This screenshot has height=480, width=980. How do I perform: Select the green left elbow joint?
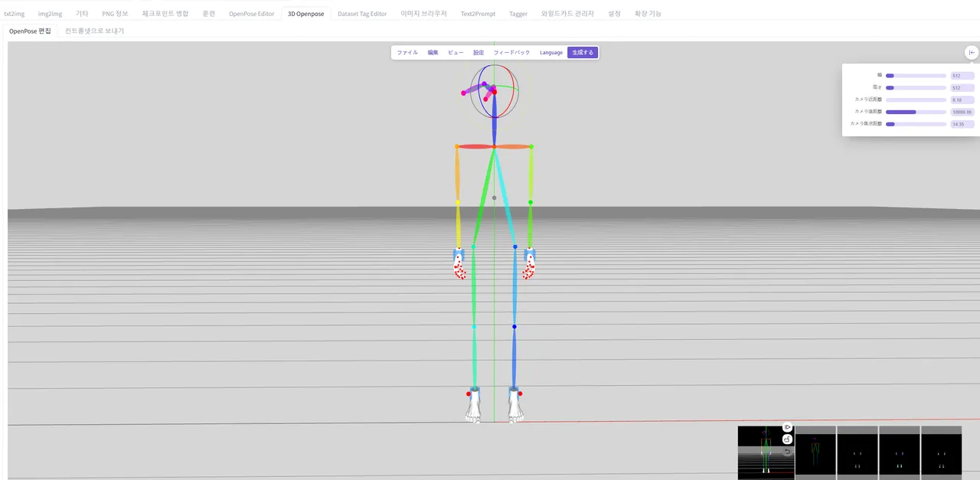pos(531,202)
